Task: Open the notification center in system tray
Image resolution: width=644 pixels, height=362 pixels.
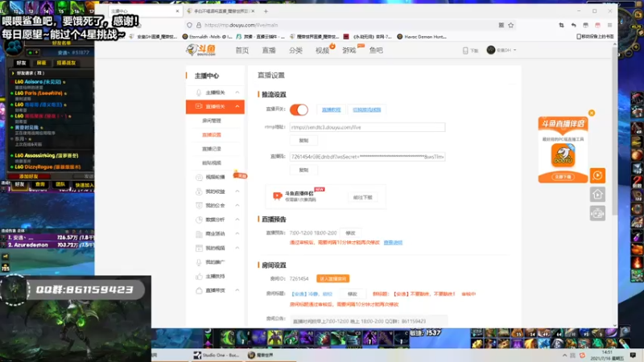Action: click(x=633, y=356)
